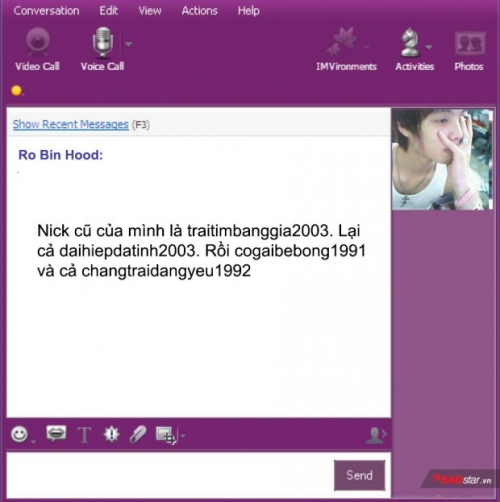Open the IMVironments leaf icon
This screenshot has width=500, height=502.
point(346,49)
